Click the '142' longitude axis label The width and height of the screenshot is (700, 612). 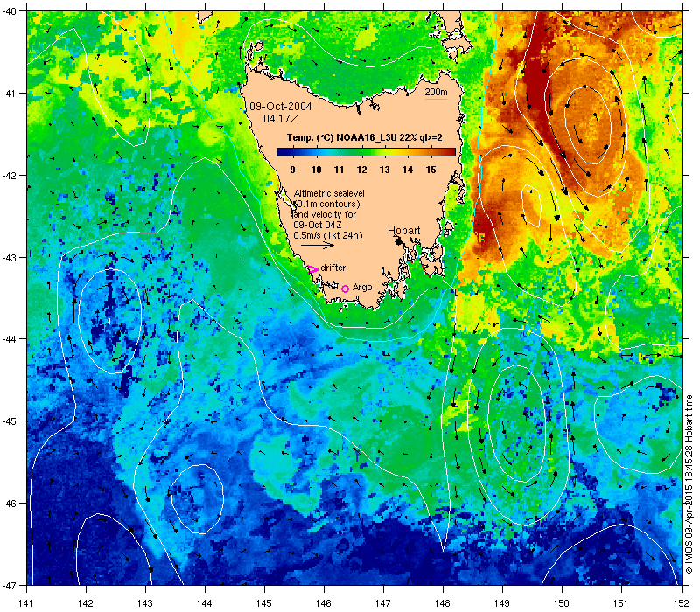[86, 603]
